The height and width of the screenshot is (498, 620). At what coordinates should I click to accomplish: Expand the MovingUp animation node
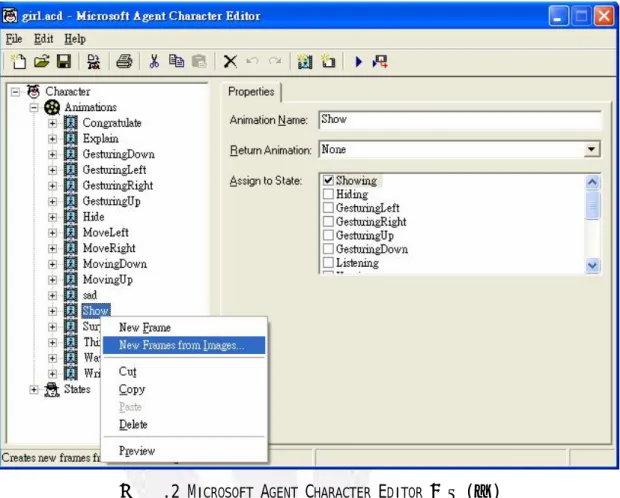click(52, 280)
